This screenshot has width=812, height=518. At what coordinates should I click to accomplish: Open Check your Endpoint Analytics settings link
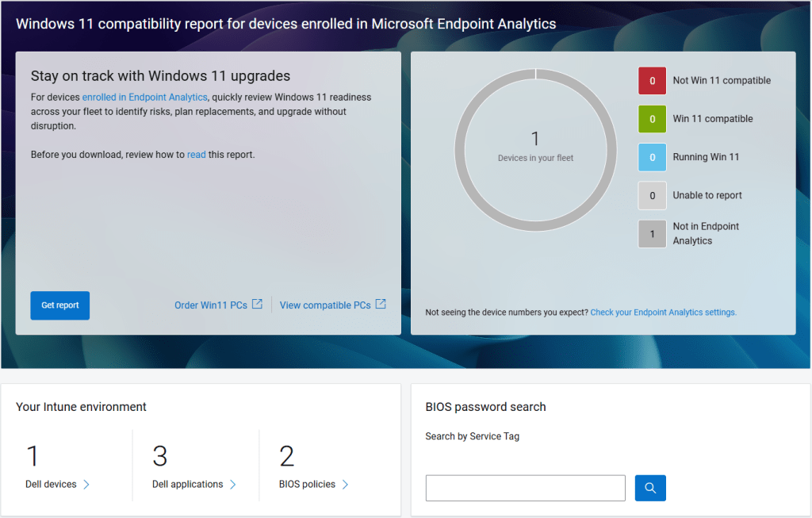pos(663,313)
